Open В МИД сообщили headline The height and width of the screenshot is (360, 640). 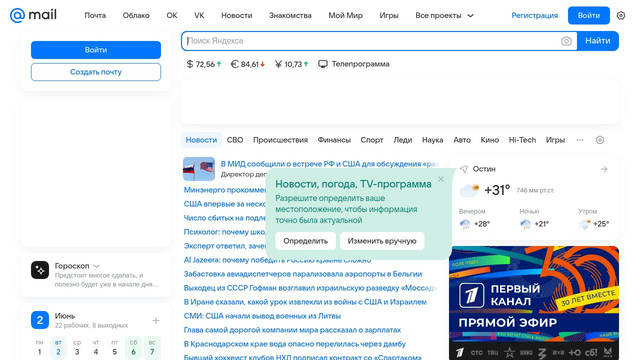(330, 164)
